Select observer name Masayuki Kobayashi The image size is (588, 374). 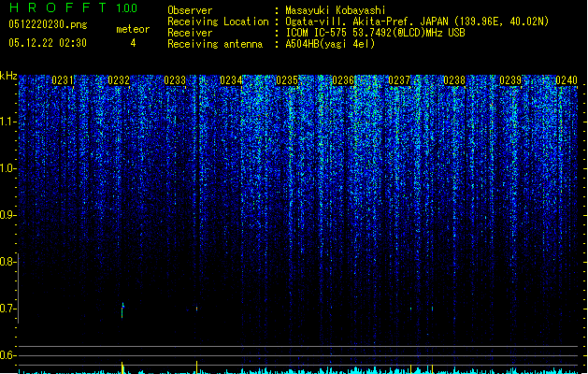click(336, 10)
